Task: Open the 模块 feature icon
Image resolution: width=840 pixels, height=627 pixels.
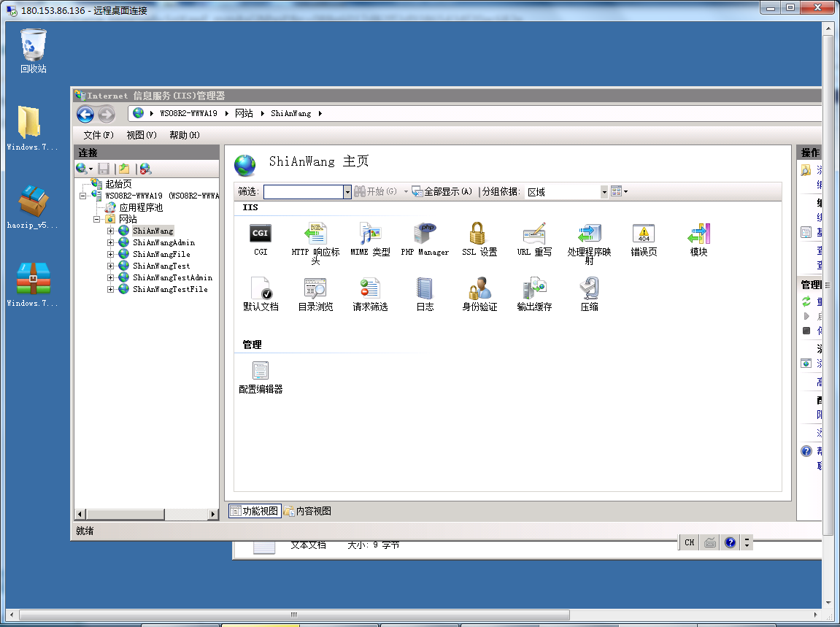Action: tap(698, 239)
